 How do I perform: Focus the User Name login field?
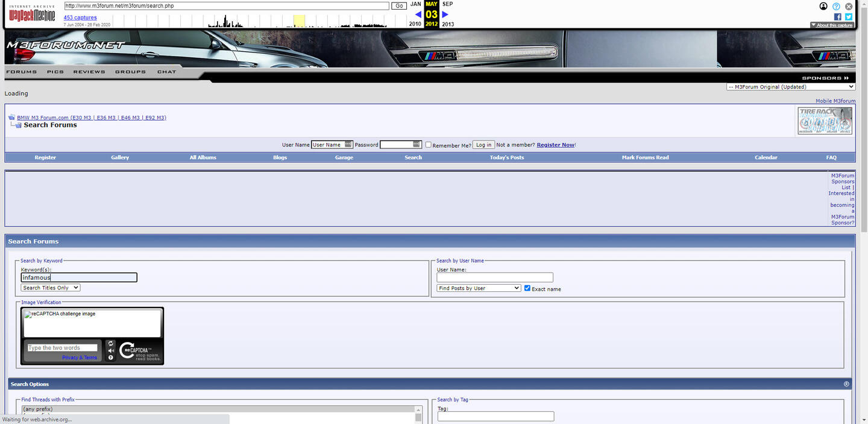tap(332, 145)
